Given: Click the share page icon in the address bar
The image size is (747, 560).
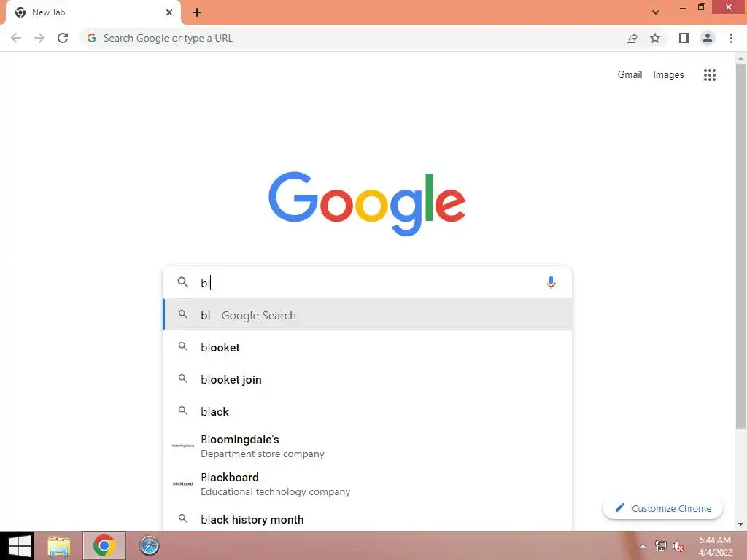Looking at the screenshot, I should click(x=632, y=38).
